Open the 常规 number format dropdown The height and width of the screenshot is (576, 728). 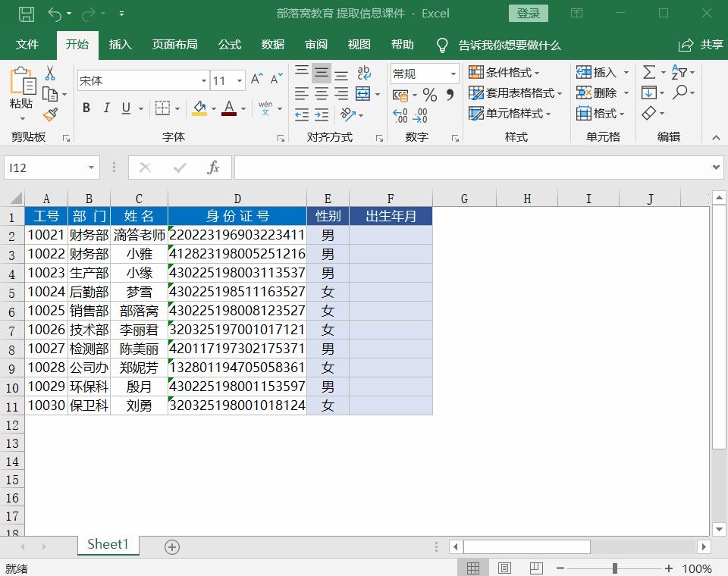[454, 73]
